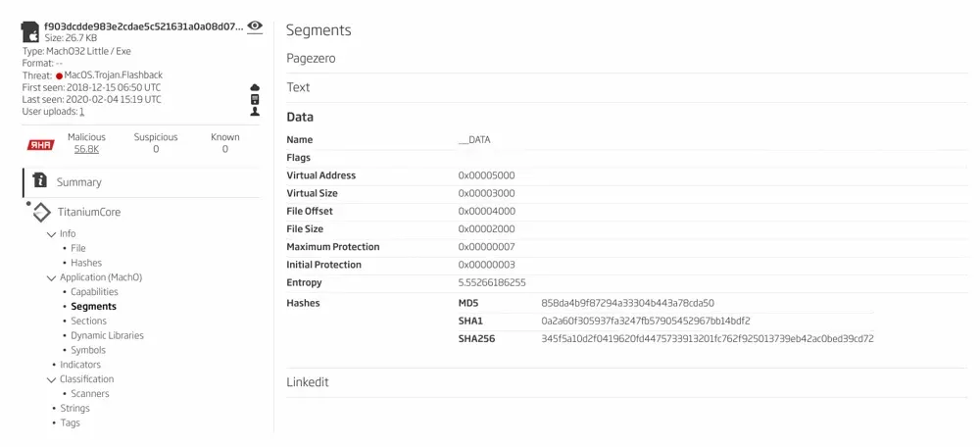Click the red threat indicator dot

(59, 75)
